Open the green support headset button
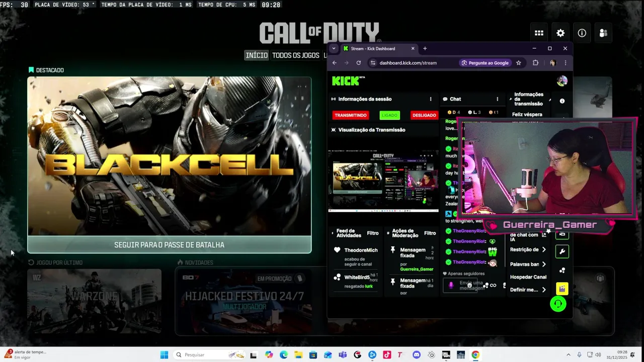 558,304
